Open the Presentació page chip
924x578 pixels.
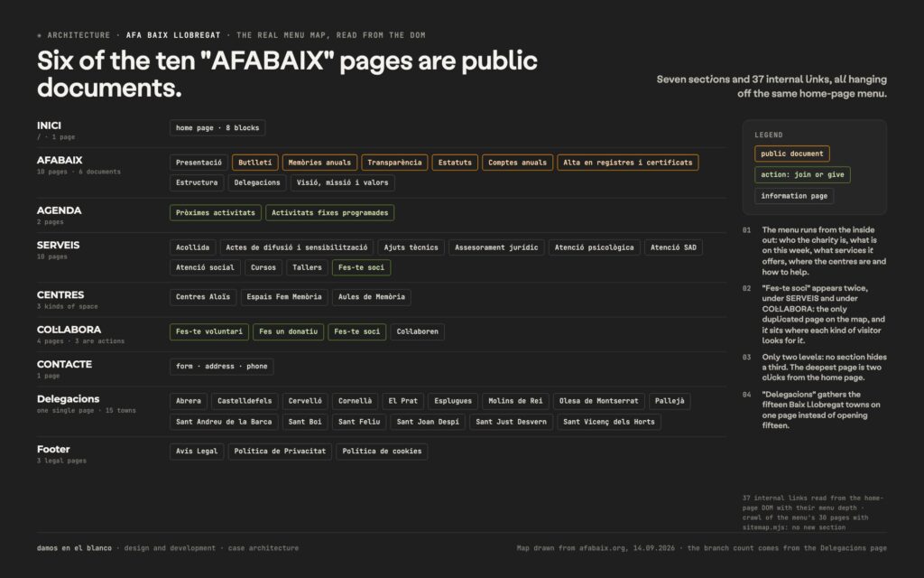point(199,163)
